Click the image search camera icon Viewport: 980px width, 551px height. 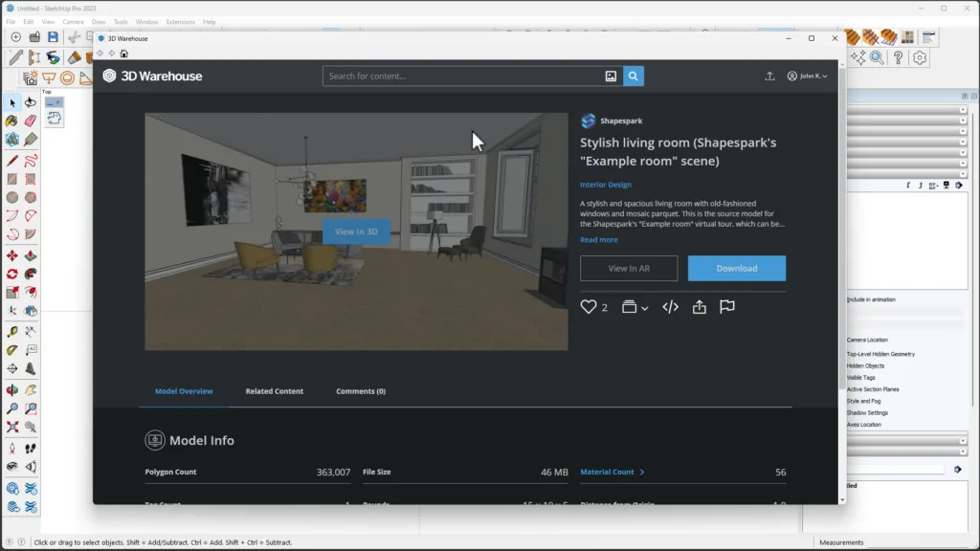611,77
